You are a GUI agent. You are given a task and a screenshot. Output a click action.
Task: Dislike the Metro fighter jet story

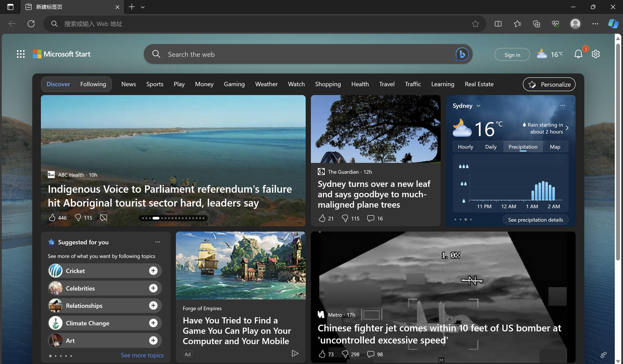345,354
